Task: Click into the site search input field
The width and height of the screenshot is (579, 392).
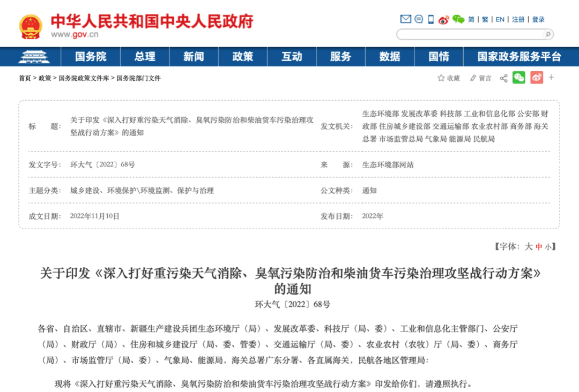Action: point(469,34)
